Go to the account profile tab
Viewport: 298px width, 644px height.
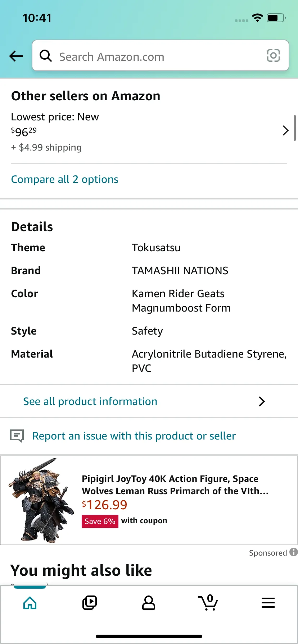point(149,603)
